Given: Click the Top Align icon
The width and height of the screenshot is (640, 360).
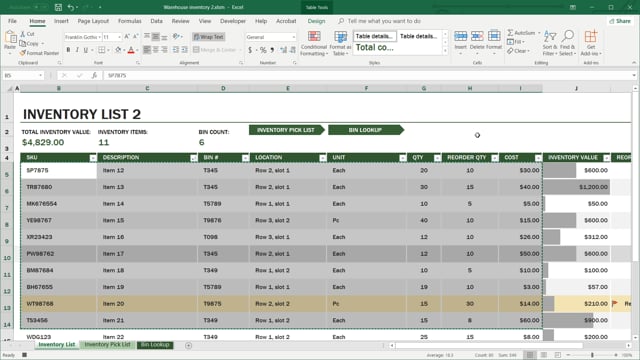Looking at the screenshot, I should click(147, 37).
